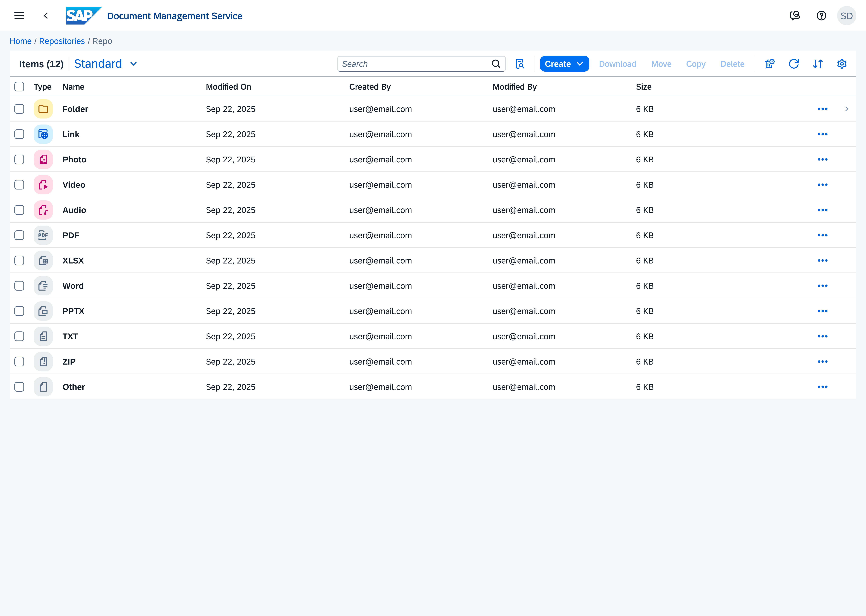Open the TXT file name

pyautogui.click(x=70, y=336)
